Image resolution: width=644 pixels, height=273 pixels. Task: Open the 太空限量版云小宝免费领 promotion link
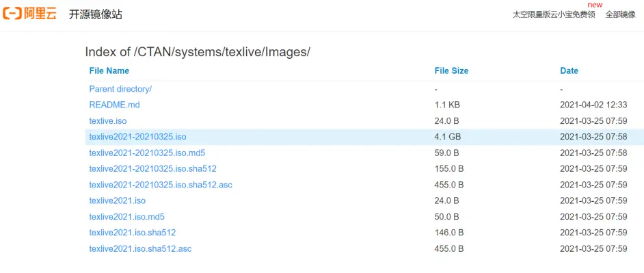pos(554,15)
